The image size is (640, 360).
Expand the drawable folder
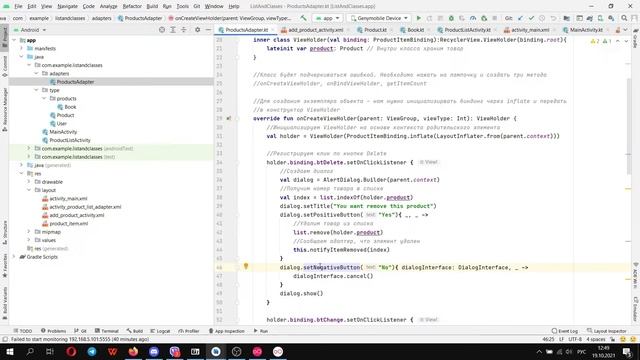coord(29,182)
